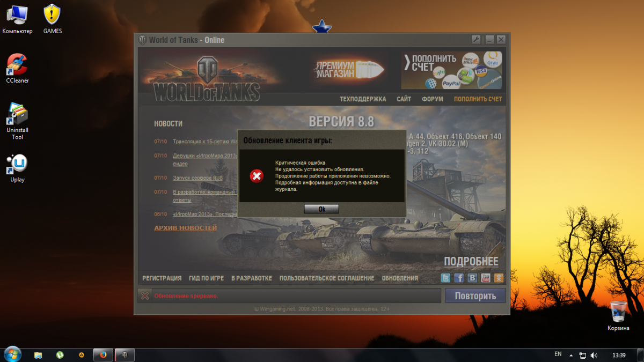
Task: Click Версия 8.8 heading
Action: click(341, 121)
